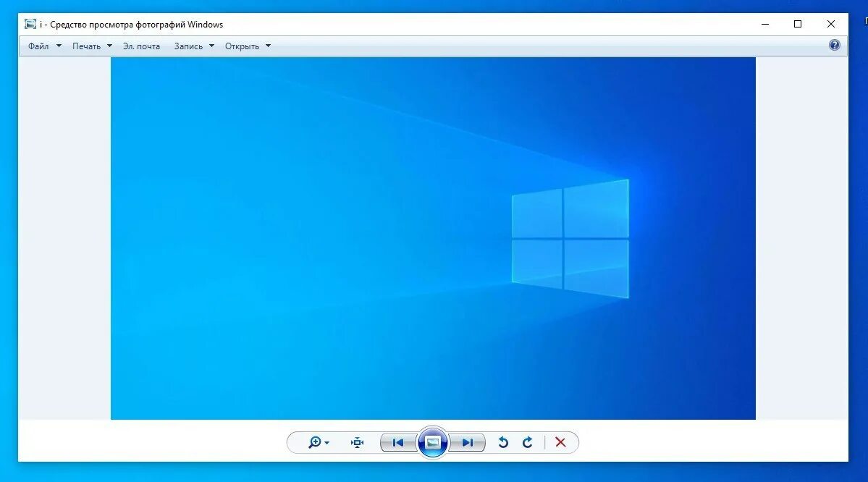Maximize the photo viewer window

point(798,24)
